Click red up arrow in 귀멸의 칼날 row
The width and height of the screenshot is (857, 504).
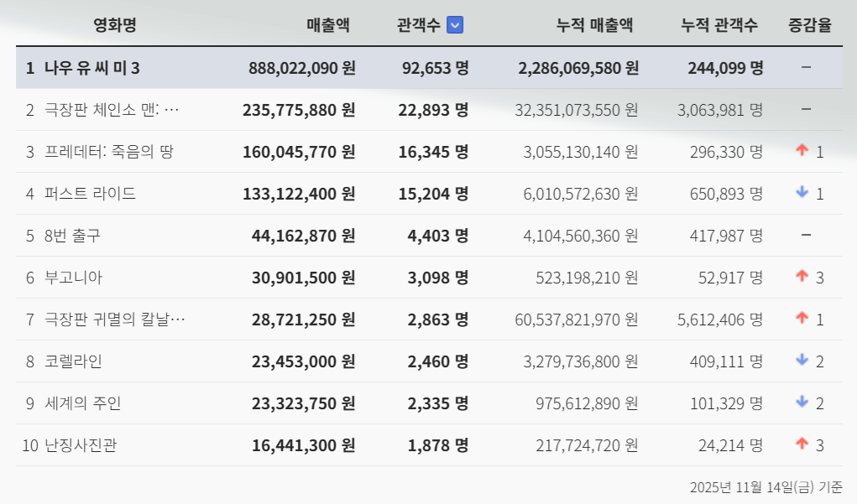coord(802,317)
